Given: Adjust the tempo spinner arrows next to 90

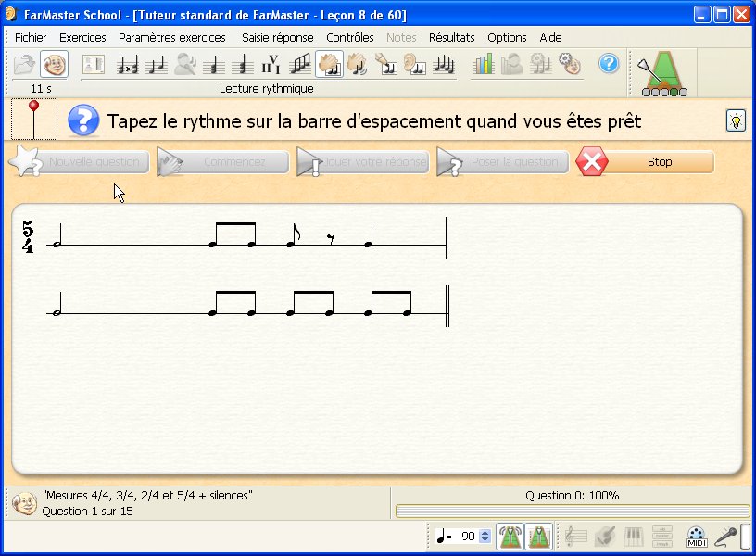Looking at the screenshot, I should tap(485, 537).
